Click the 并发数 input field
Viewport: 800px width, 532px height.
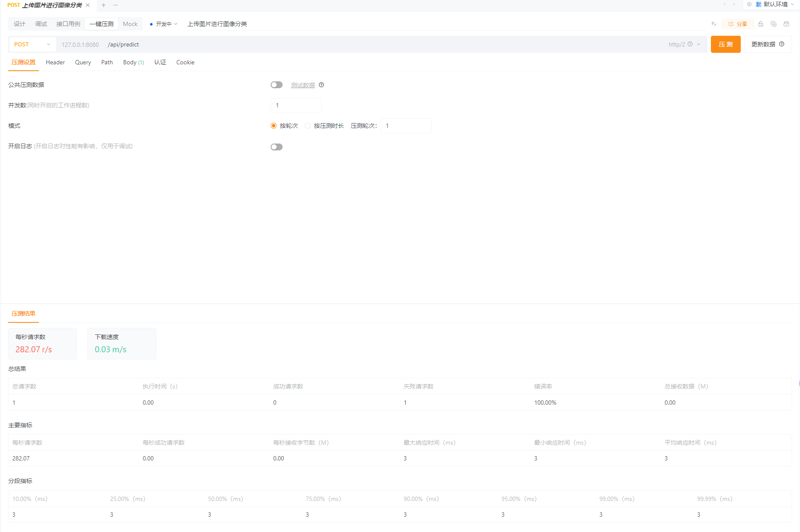[x=296, y=105]
